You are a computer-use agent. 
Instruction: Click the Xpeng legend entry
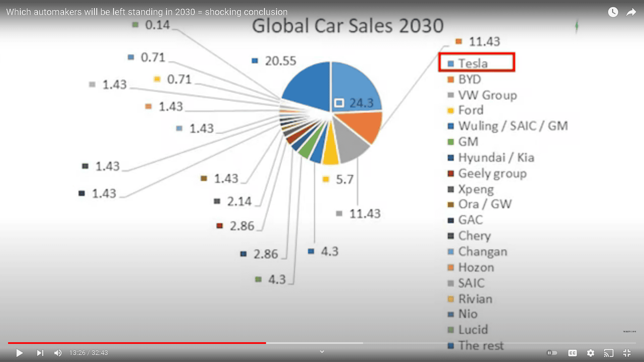[471, 189]
